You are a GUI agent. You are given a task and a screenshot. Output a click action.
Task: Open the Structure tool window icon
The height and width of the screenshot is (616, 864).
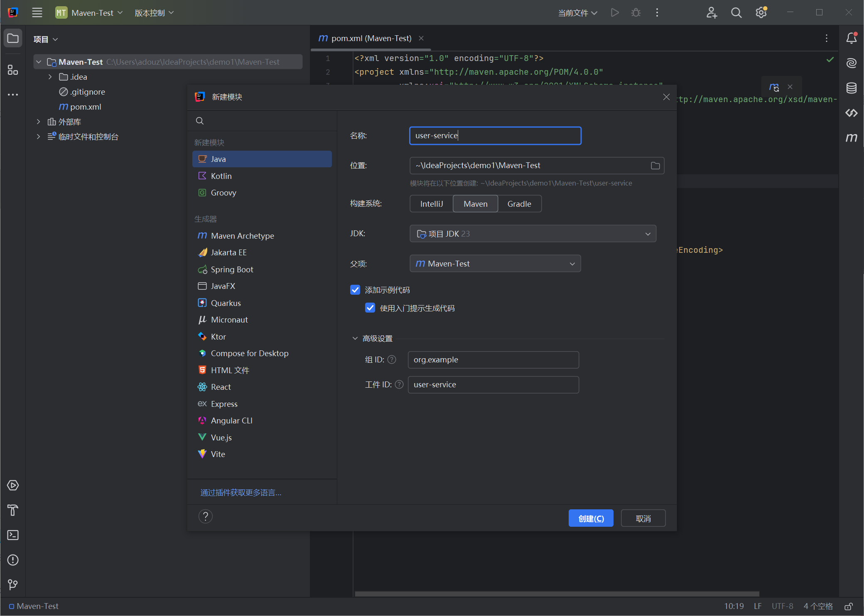pyautogui.click(x=13, y=70)
